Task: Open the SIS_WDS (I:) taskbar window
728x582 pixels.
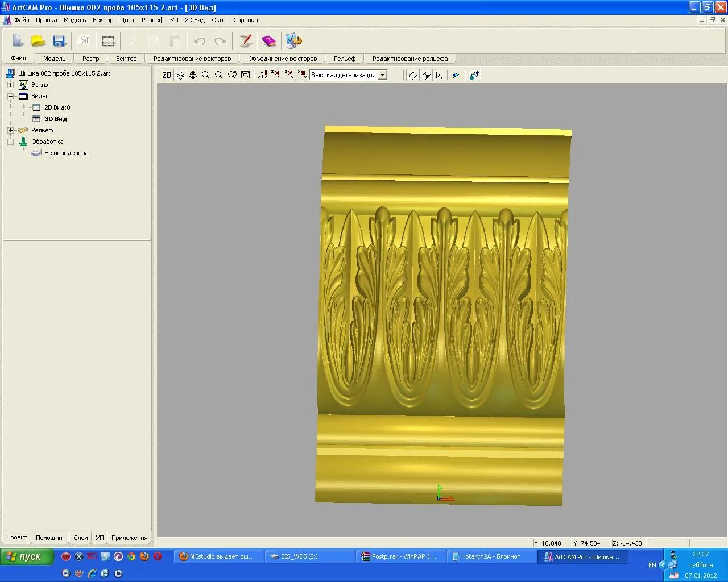Action: (x=309, y=556)
